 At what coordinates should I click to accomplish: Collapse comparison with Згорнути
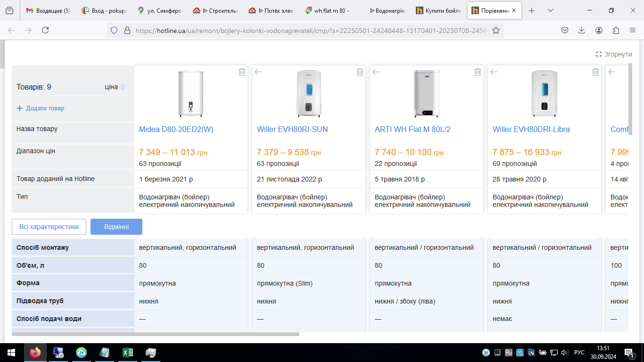coord(613,54)
